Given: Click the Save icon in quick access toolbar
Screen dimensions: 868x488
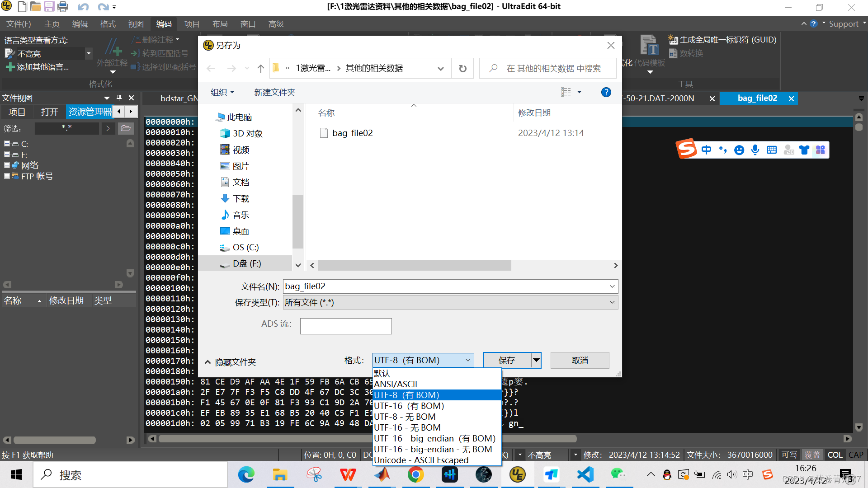Looking at the screenshot, I should pos(49,6).
